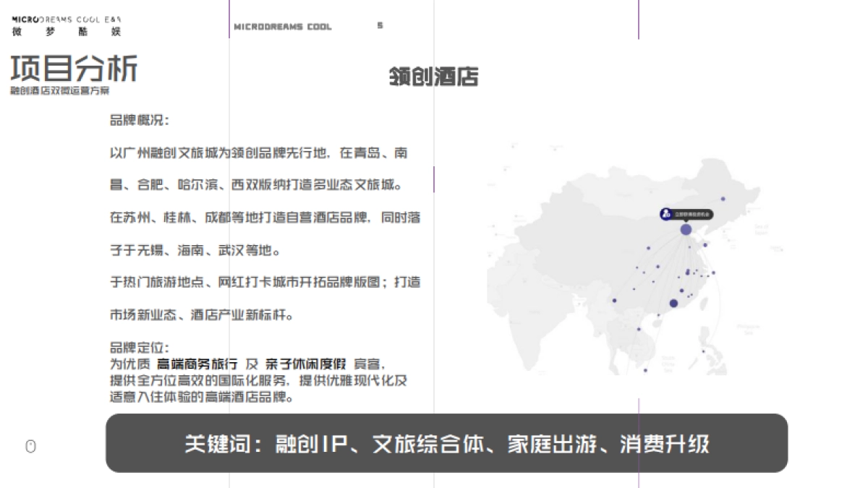
Task: Select the bold 高端商务旅行 text
Action: click(197, 364)
